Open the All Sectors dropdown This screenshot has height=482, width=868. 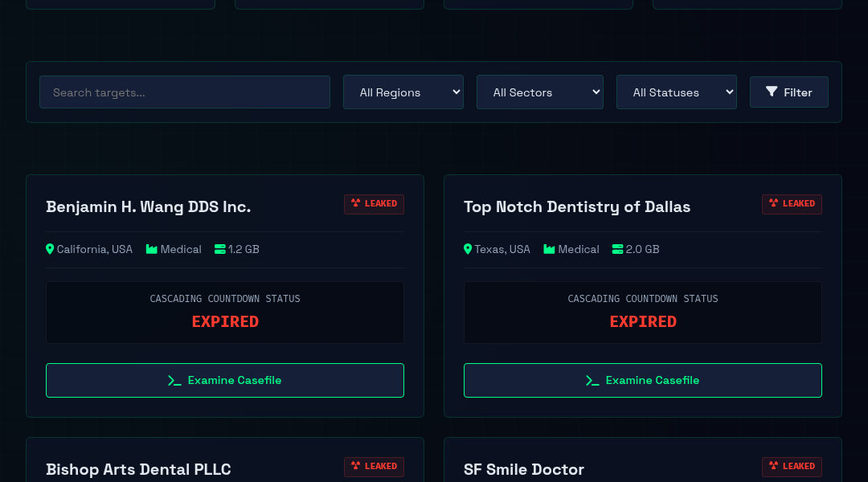point(540,92)
